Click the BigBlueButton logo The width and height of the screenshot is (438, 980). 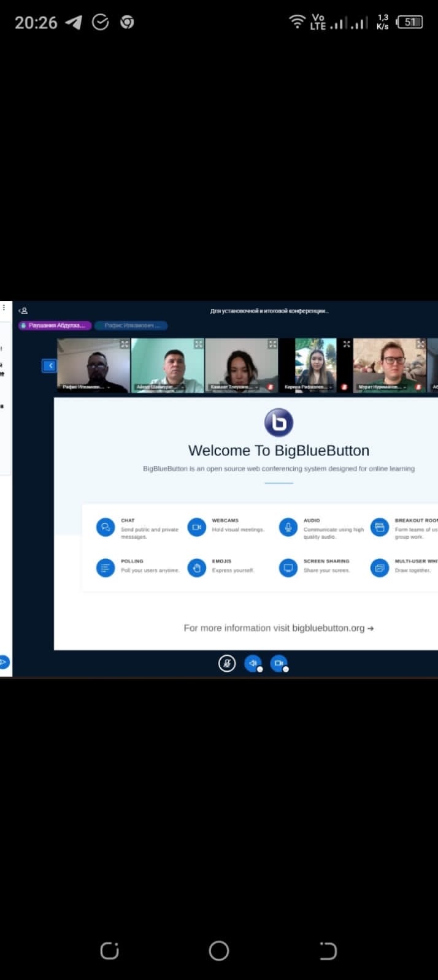click(x=279, y=423)
